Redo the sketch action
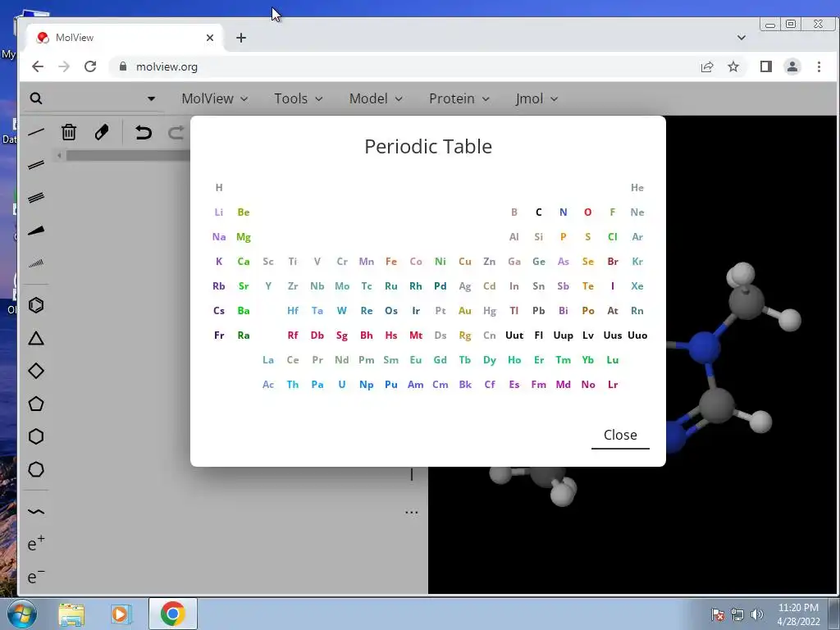 tap(176, 132)
